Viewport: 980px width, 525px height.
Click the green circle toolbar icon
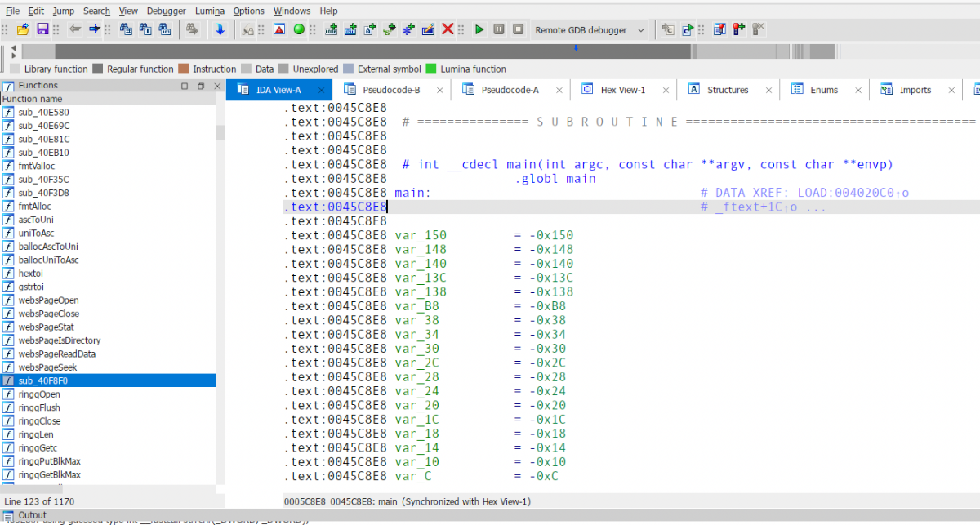(299, 29)
